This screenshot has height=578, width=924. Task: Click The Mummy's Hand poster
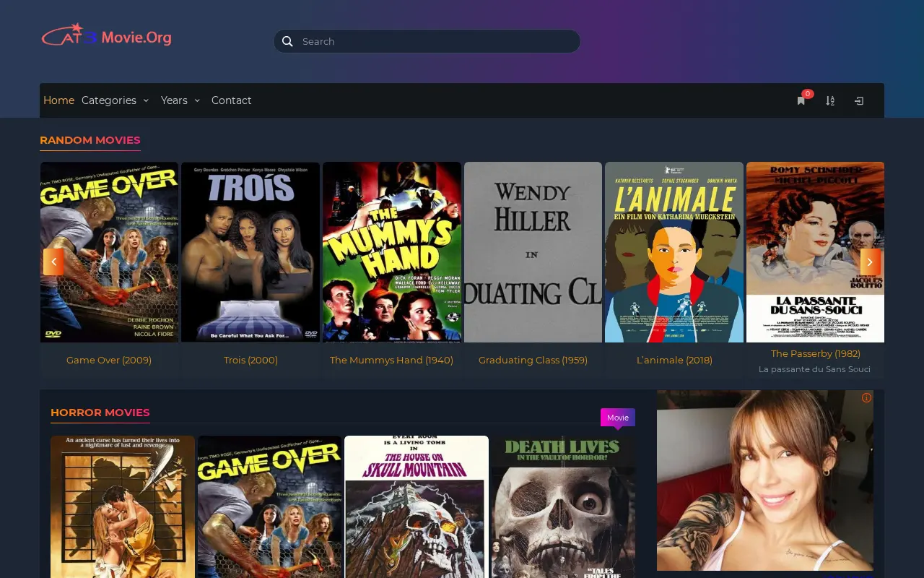[x=391, y=252]
